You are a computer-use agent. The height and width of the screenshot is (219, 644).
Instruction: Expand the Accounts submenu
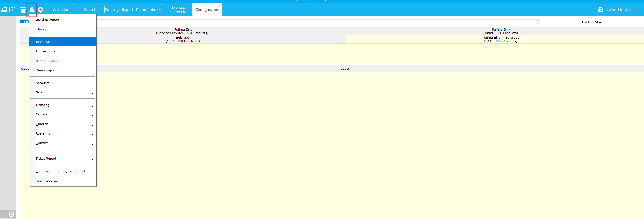pos(63,83)
